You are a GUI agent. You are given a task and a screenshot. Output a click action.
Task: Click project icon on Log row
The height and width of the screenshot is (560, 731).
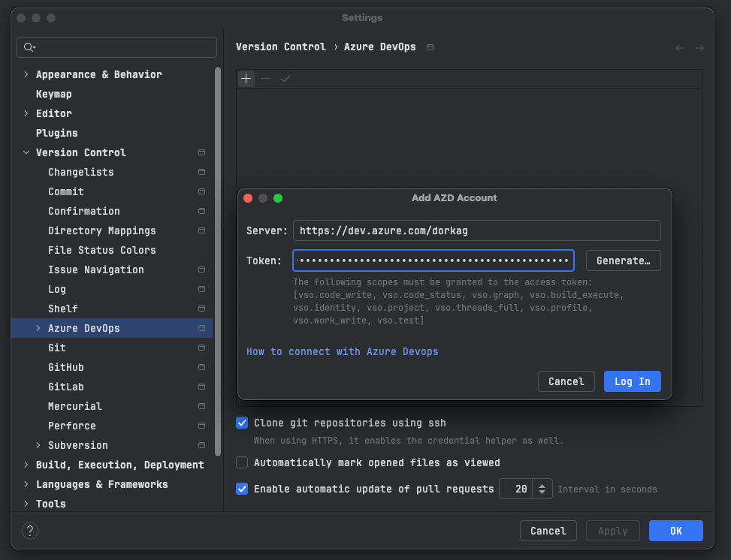click(x=201, y=289)
